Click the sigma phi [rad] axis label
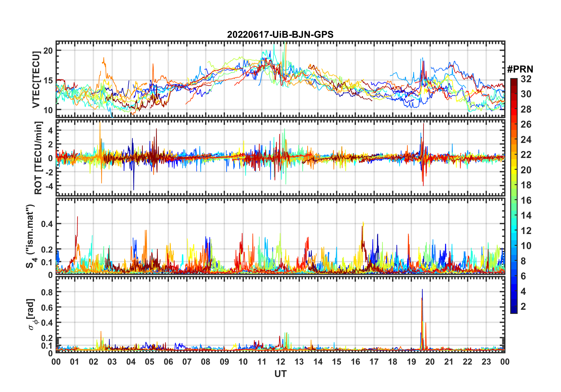 tap(32, 314)
